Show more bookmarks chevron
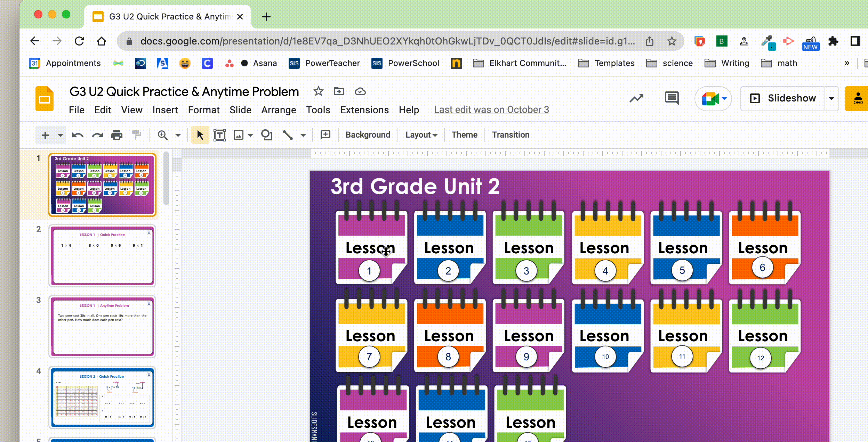This screenshot has width=868, height=442. 847,63
